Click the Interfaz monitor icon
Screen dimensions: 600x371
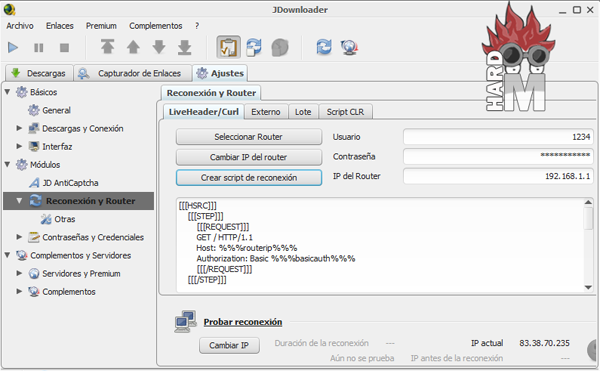34,146
